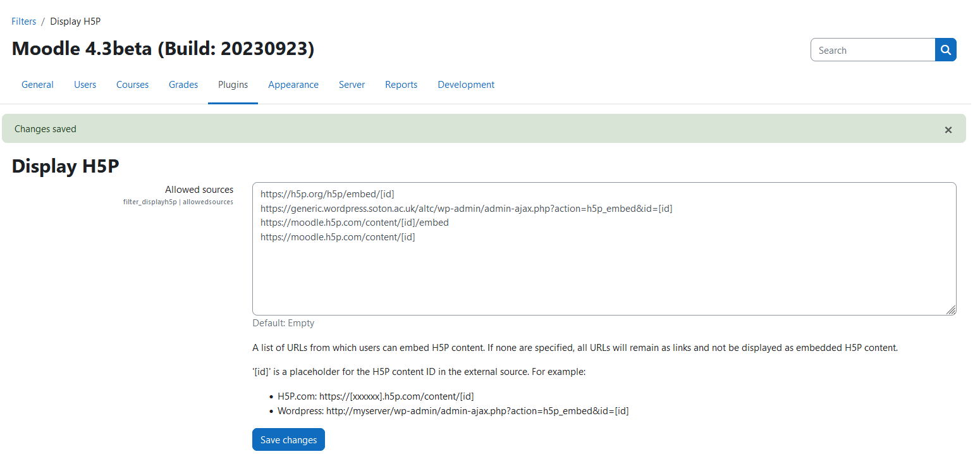Viewport: 980px width, 454px height.
Task: Focus the Search input field
Action: [873, 50]
